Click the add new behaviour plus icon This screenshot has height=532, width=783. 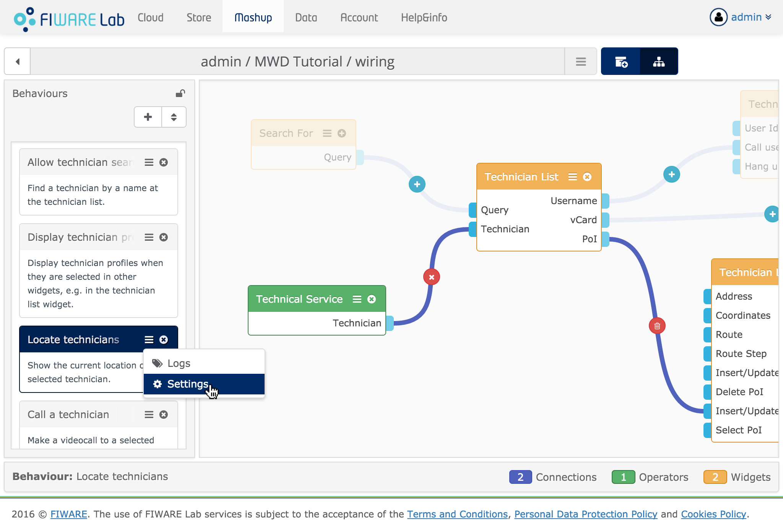[x=148, y=117]
